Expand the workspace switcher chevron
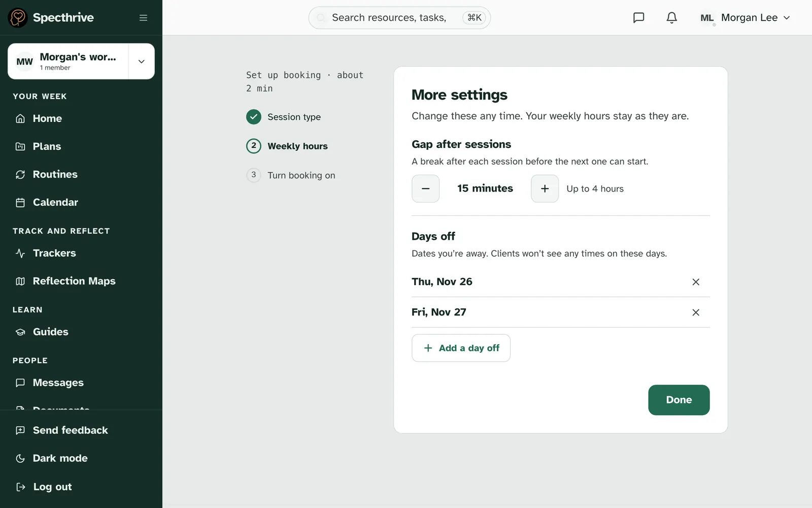This screenshot has height=508, width=812. [142, 61]
